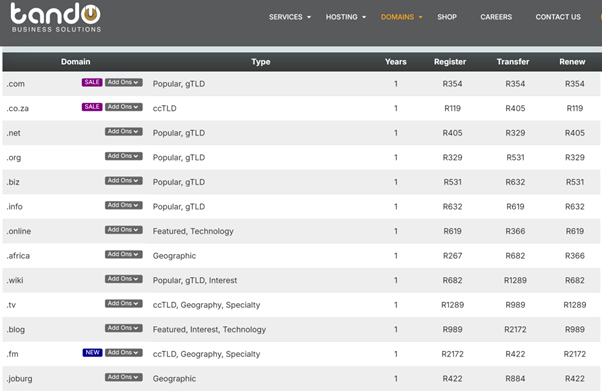This screenshot has width=602, height=392.
Task: Click the Years column header
Action: (x=395, y=62)
